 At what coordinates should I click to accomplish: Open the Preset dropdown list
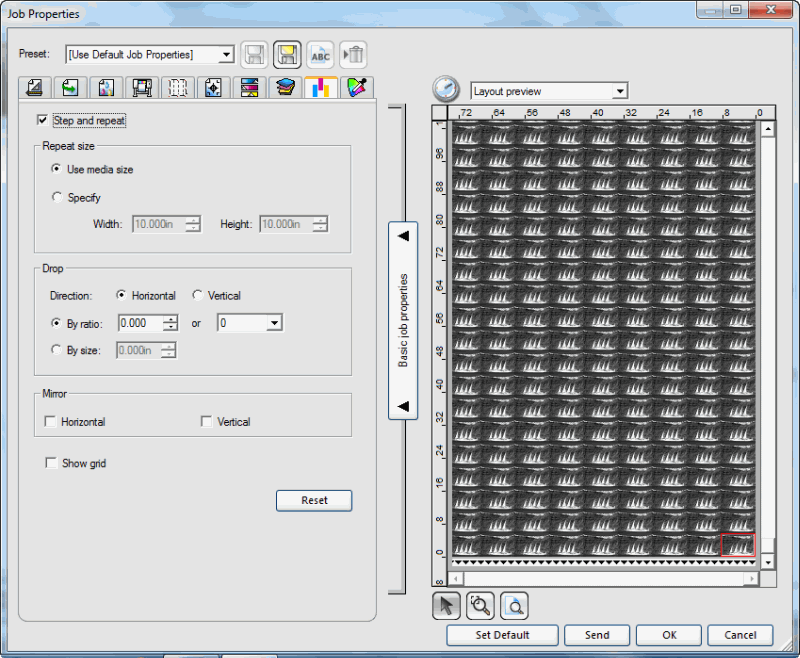226,55
